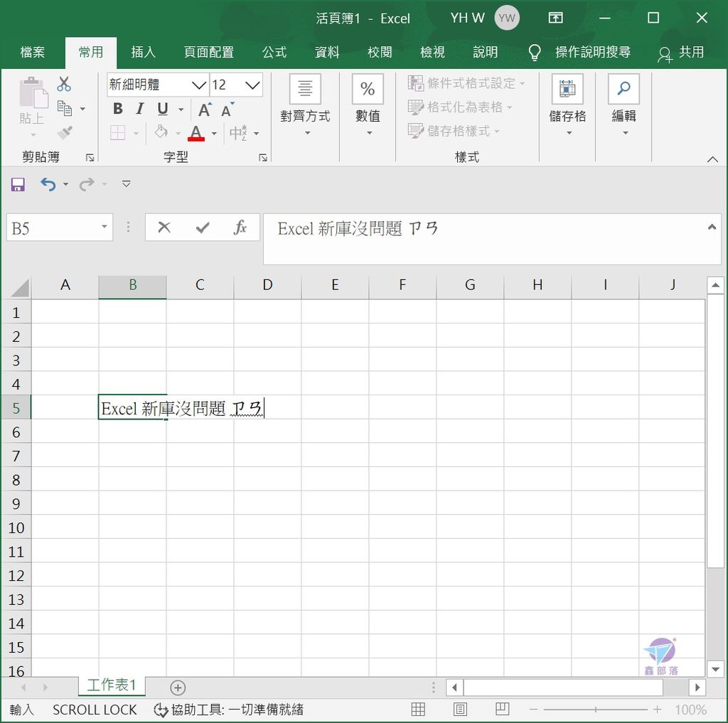Collapse the formula bar chevron
This screenshot has height=723, width=728.
tap(712, 227)
